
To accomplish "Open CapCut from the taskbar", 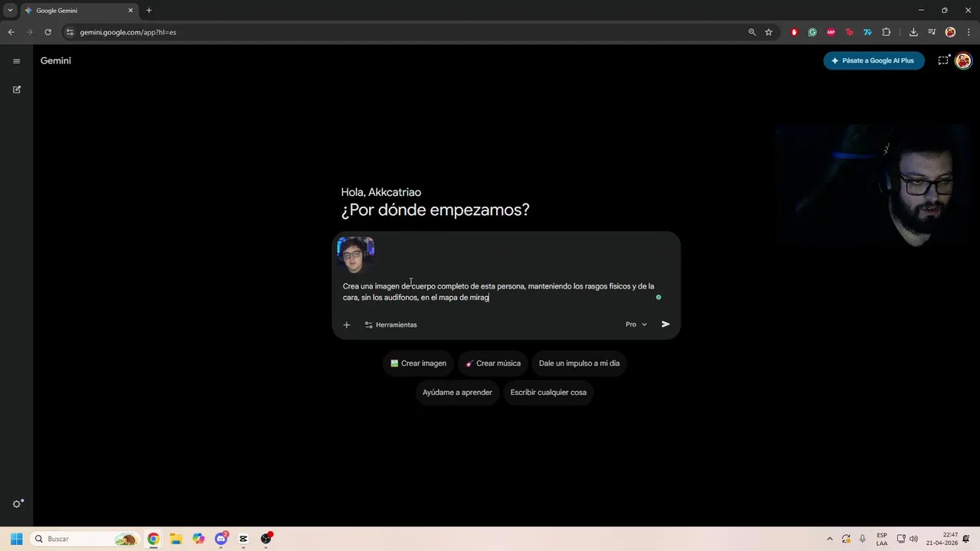I will 243,539.
